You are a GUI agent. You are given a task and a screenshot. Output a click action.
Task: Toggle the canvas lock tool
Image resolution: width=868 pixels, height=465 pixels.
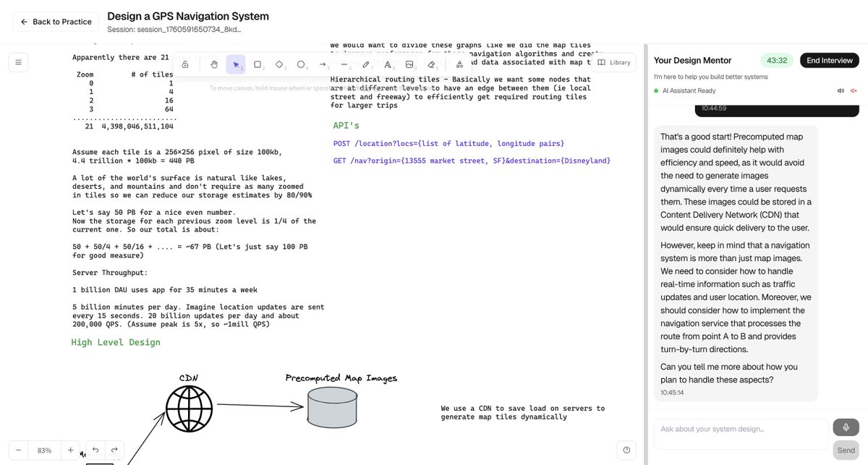point(185,64)
